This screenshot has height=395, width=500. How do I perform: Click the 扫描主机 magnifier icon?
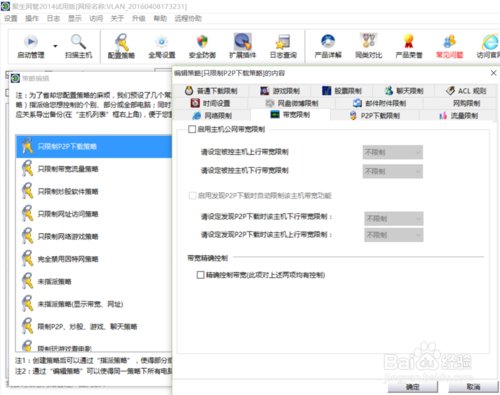coord(78,42)
